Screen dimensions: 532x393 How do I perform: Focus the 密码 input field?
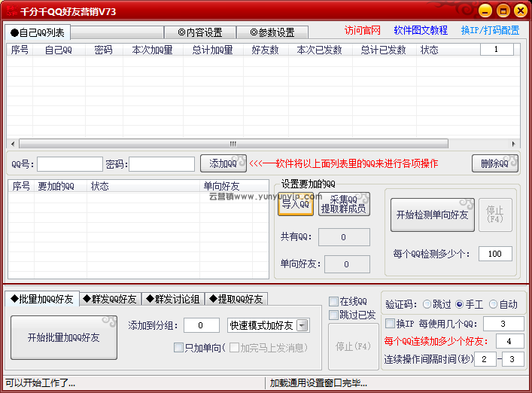[162, 164]
